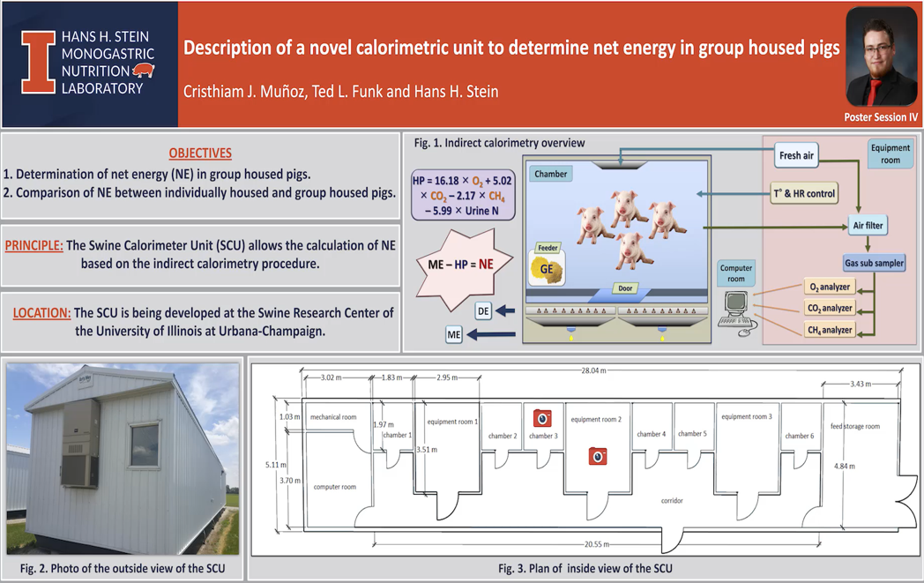Viewport: 924px width, 583px height.
Task: Click the equipment room 3 label
Action: click(747, 416)
